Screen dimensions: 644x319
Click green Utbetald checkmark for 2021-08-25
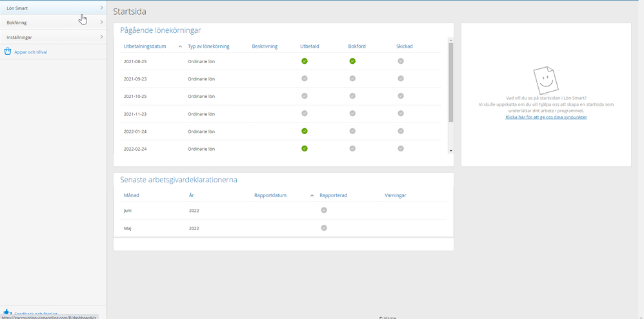[305, 61]
